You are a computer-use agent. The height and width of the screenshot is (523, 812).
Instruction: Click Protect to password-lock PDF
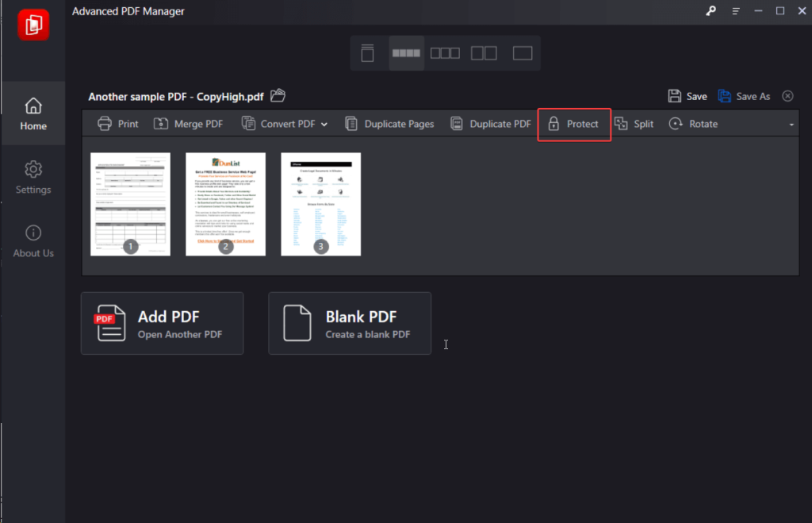tap(574, 124)
